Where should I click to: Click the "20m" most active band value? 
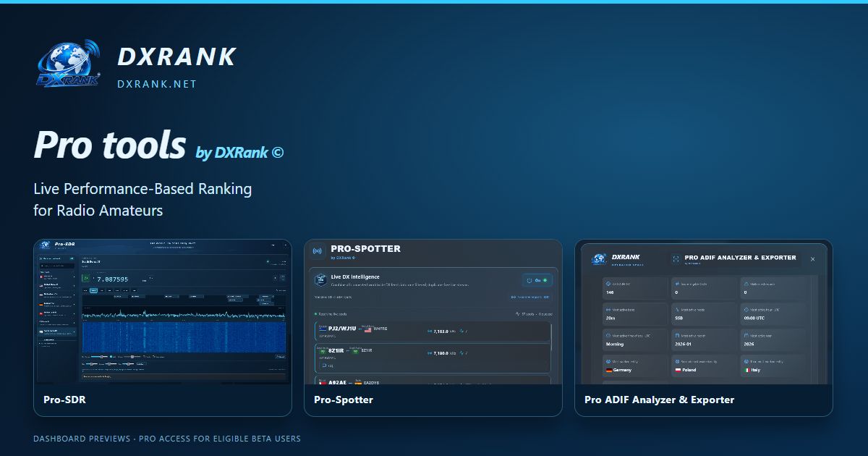coord(610,318)
